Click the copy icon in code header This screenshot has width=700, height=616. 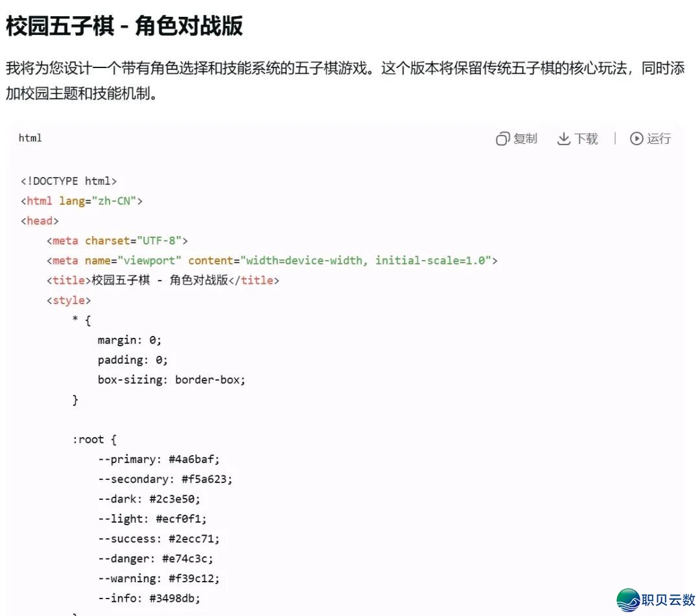(503, 139)
